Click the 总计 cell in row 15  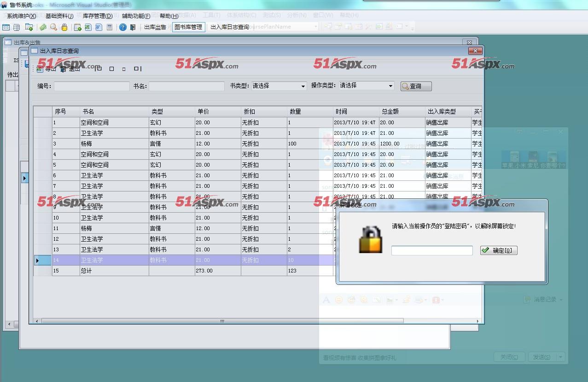(114, 271)
